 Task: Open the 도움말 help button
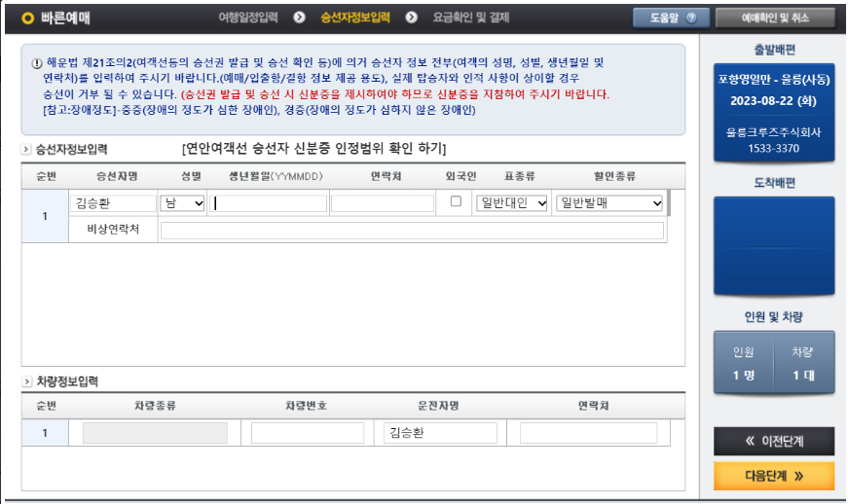click(671, 18)
